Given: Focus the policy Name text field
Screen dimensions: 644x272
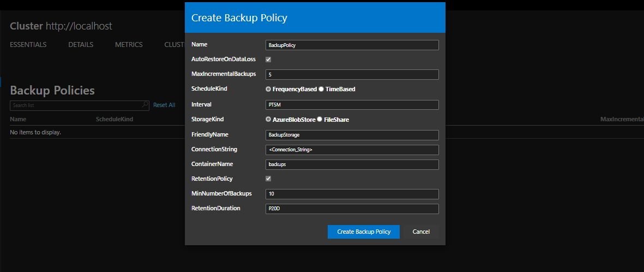Looking at the screenshot, I should [x=352, y=45].
